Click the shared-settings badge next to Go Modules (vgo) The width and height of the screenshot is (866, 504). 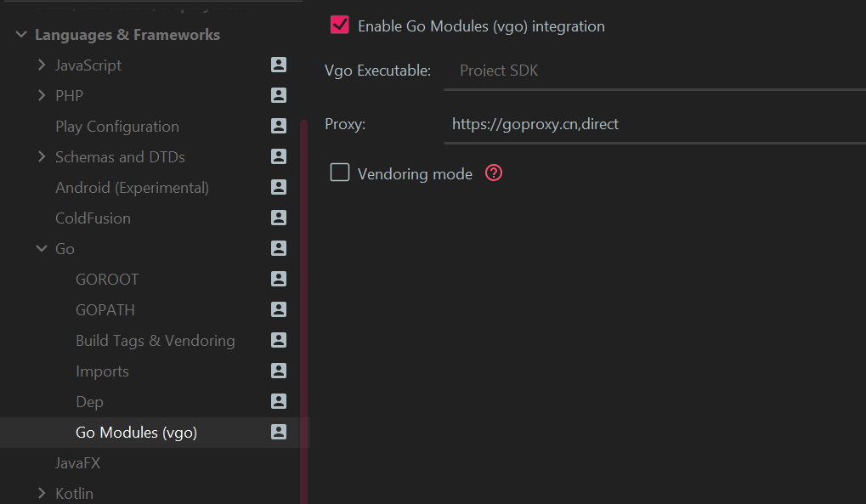coord(278,432)
